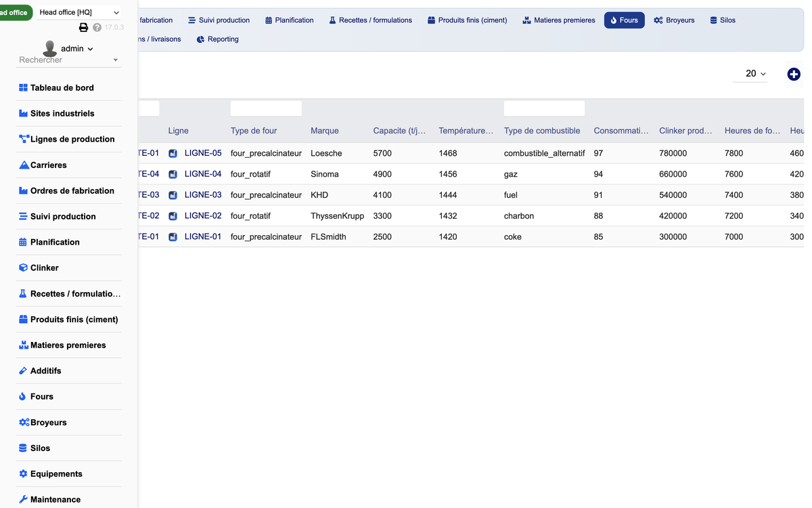The height and width of the screenshot is (508, 812).
Task: Open the LIGNE-04 link
Action: (203, 174)
